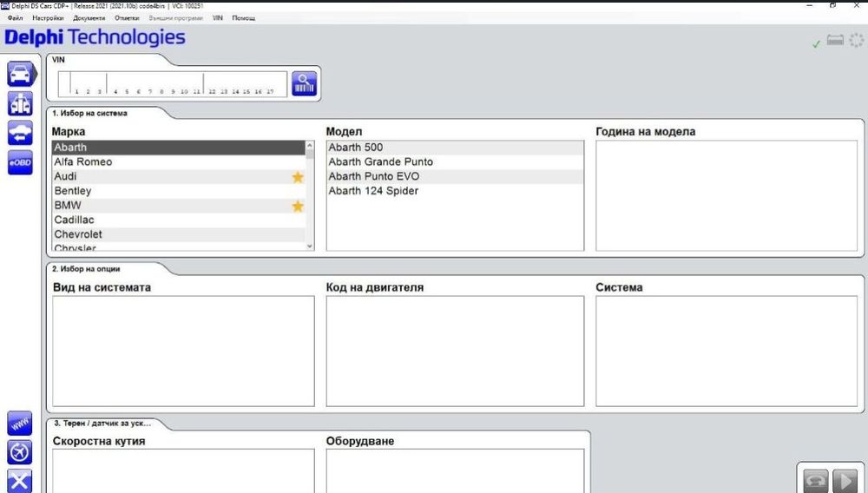The height and width of the screenshot is (493, 868).
Task: Select Abarth in the brand list
Action: (x=178, y=148)
